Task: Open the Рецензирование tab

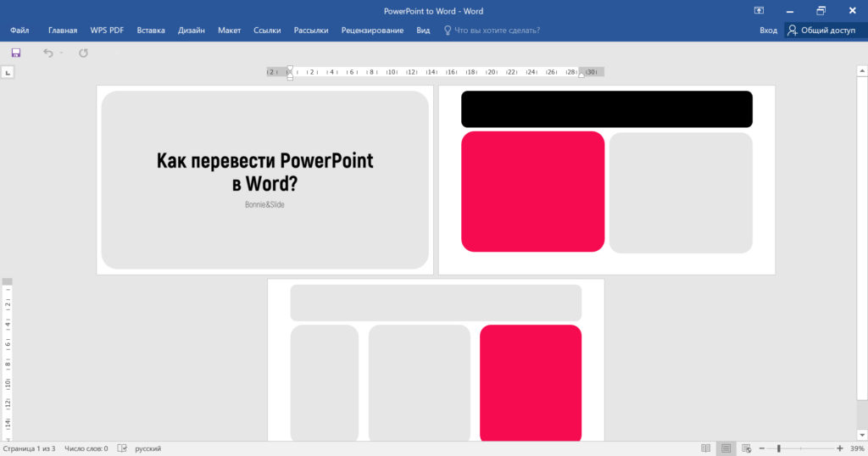Action: [x=372, y=31]
